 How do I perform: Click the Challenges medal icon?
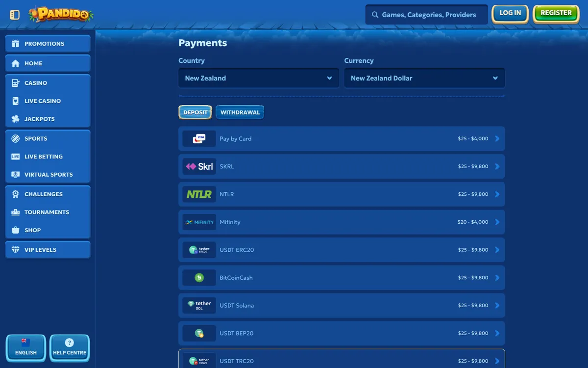15,194
